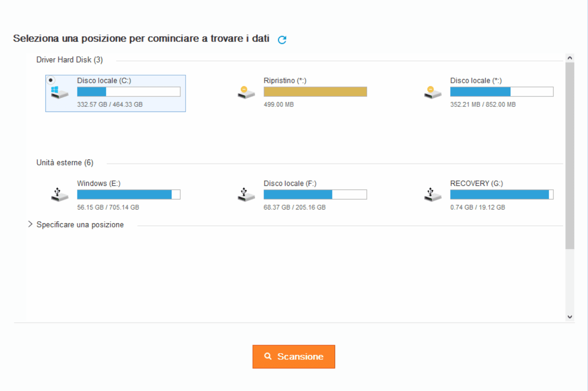Image resolution: width=588 pixels, height=391 pixels.
Task: Choose the Disco locale (F:) USB icon
Action: pyautogui.click(x=246, y=195)
